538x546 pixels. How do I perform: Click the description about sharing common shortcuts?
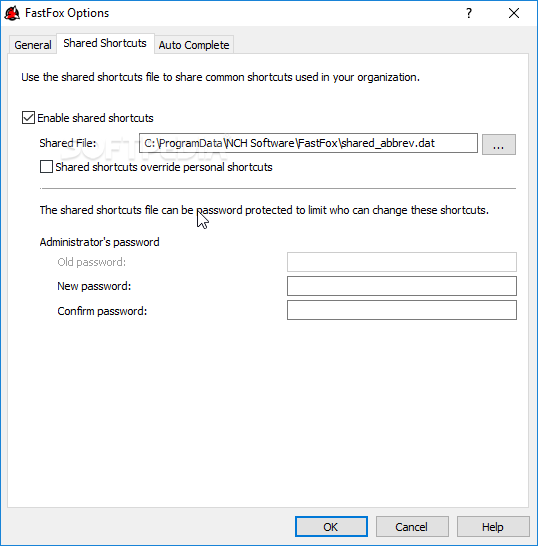220,77
